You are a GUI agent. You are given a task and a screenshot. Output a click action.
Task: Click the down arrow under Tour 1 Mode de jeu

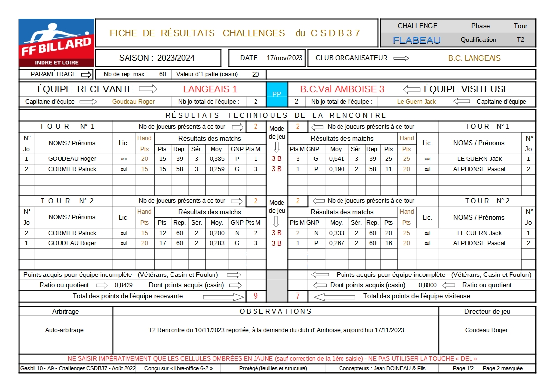(277, 147)
